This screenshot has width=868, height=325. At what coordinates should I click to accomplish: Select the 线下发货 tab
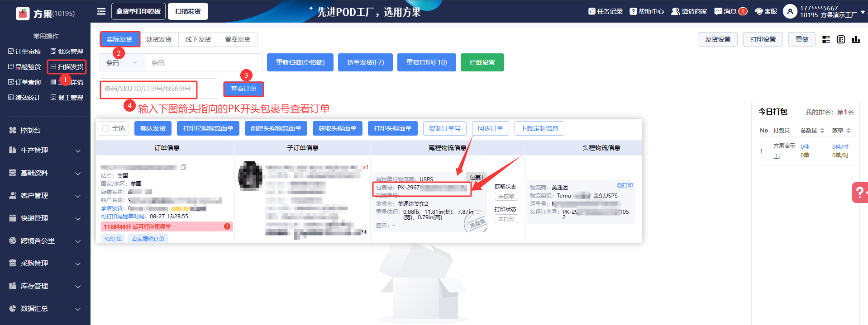point(198,39)
